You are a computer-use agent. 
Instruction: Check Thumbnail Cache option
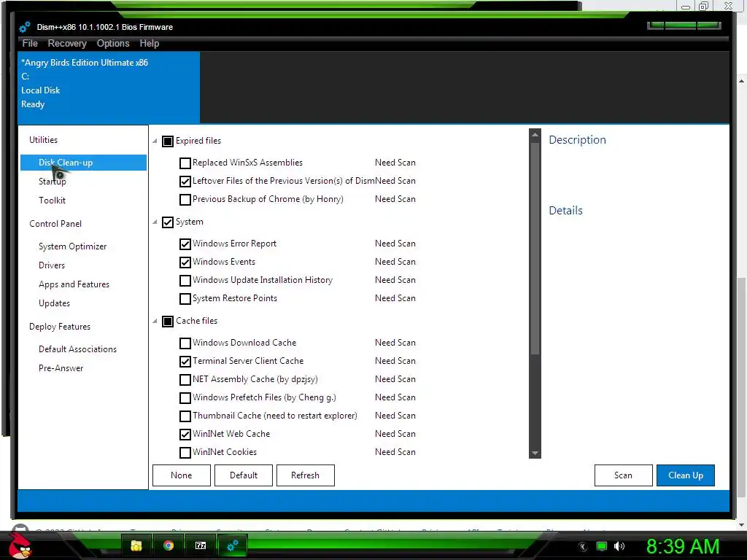tap(185, 416)
